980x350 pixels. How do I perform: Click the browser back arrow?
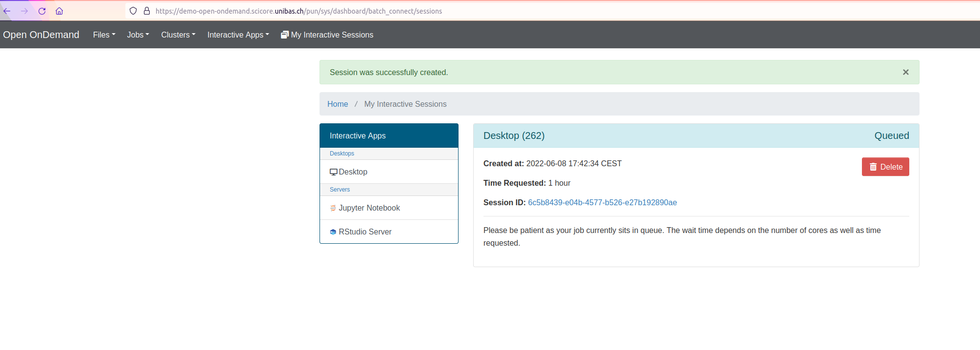click(7, 11)
